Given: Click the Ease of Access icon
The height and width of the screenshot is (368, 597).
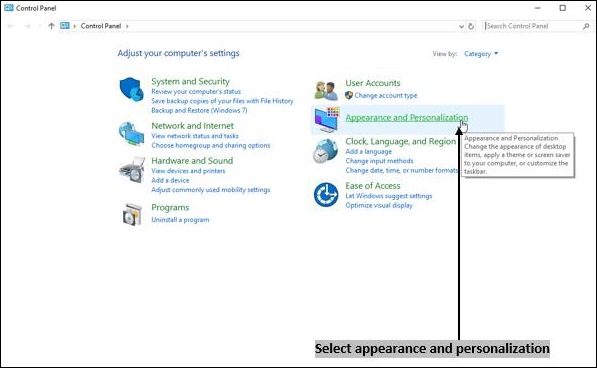Looking at the screenshot, I should 326,195.
